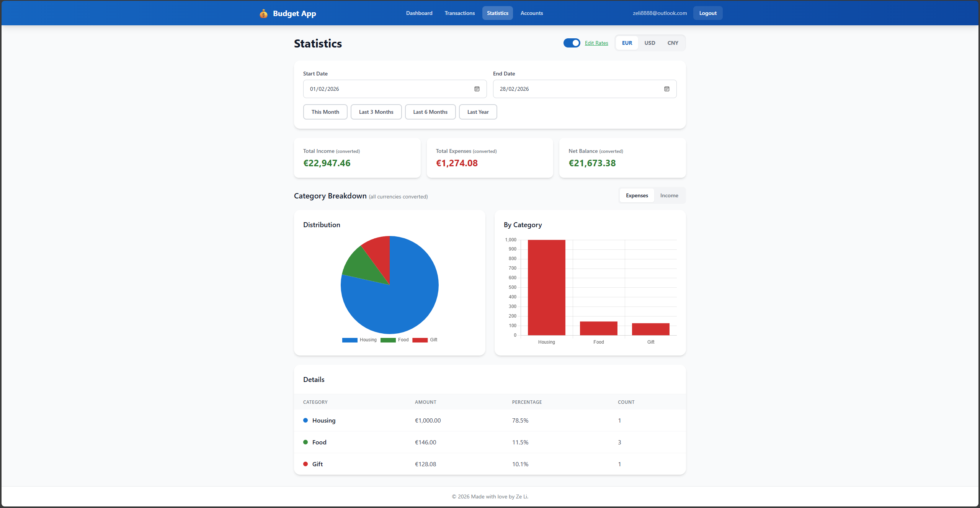Open the Transactions nav page
This screenshot has width=980, height=508.
click(x=459, y=13)
